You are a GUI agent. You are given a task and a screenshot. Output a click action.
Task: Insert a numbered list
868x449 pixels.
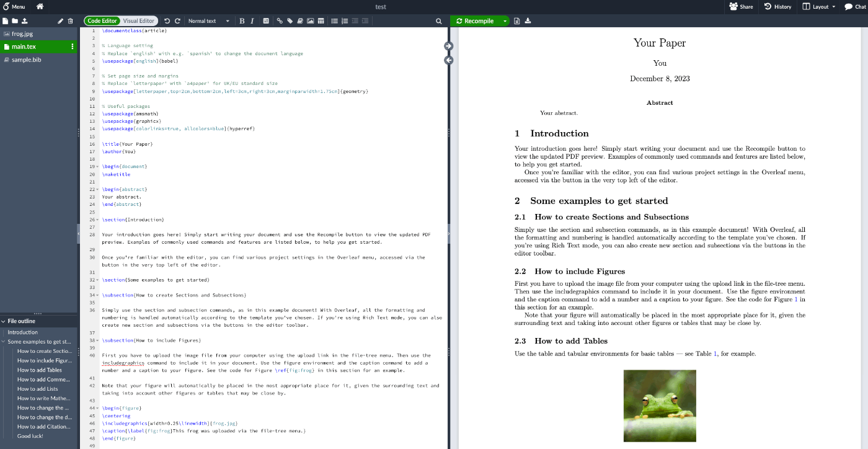(345, 21)
